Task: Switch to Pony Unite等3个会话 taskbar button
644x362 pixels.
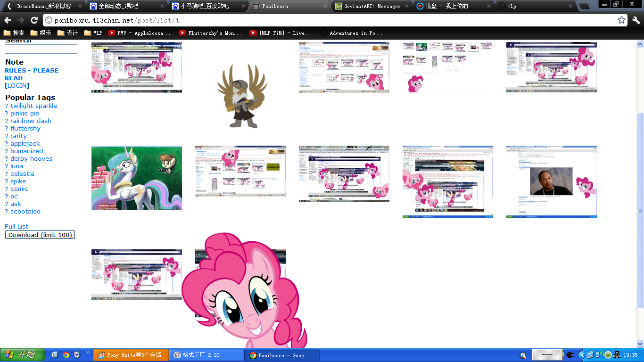Action: 131,355
